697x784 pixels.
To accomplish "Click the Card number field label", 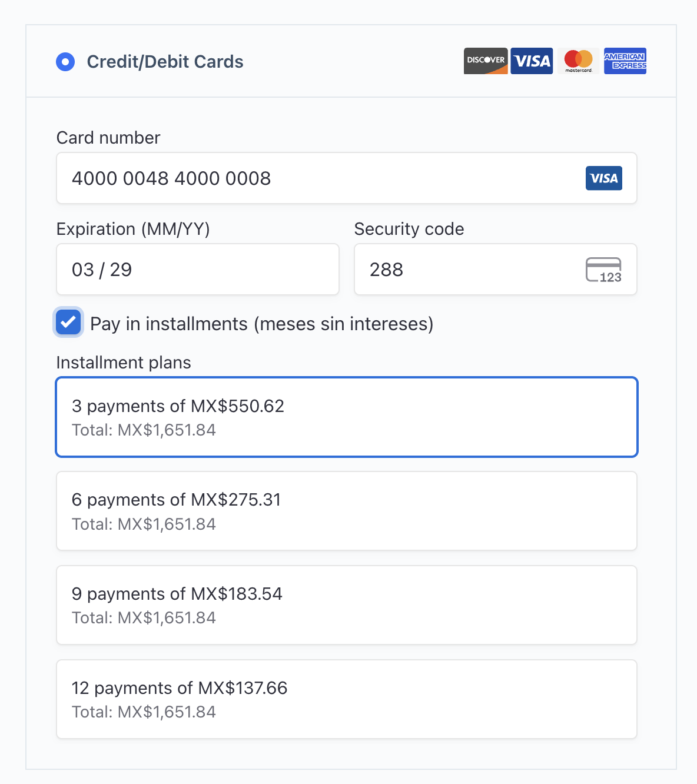I will pyautogui.click(x=108, y=138).
